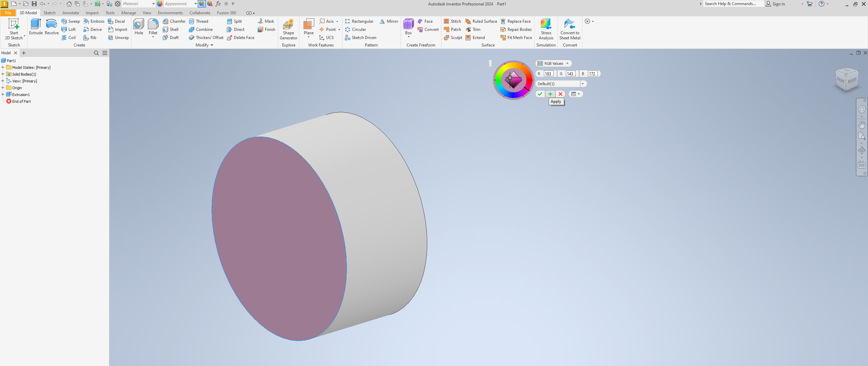
Task: Click the Sweep tool
Action: (x=71, y=21)
